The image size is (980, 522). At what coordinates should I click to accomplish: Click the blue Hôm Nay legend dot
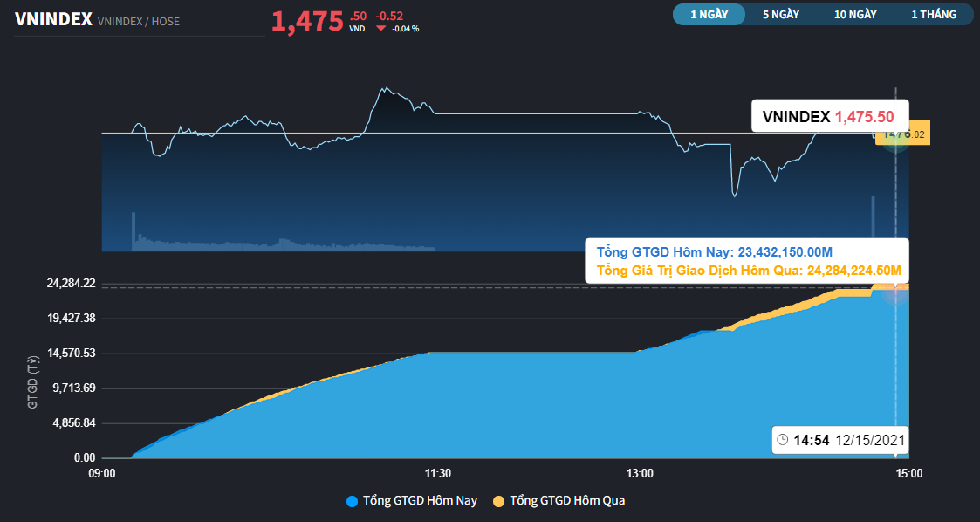pos(352,501)
